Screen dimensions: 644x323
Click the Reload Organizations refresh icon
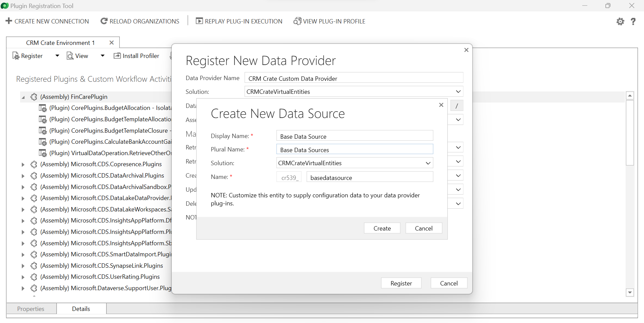104,21
